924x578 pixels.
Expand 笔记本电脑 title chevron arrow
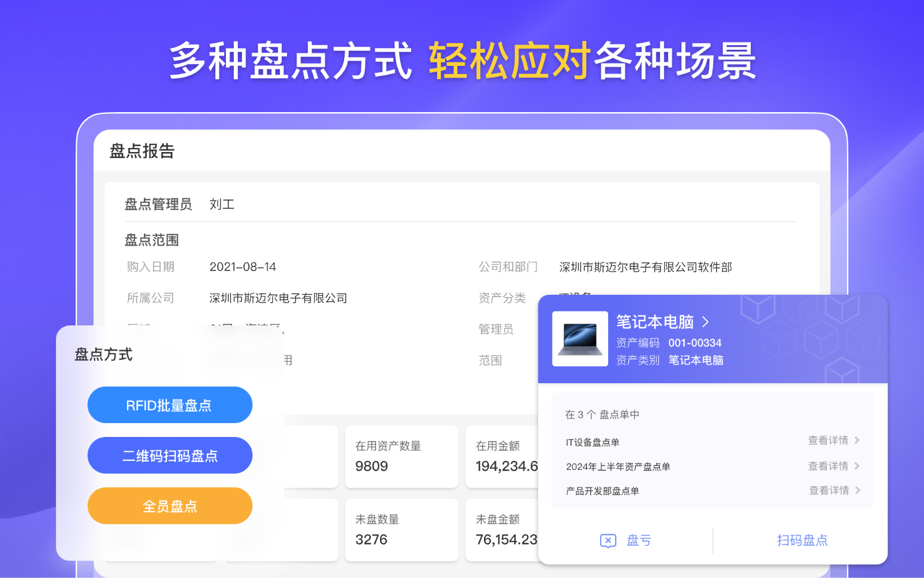point(705,322)
